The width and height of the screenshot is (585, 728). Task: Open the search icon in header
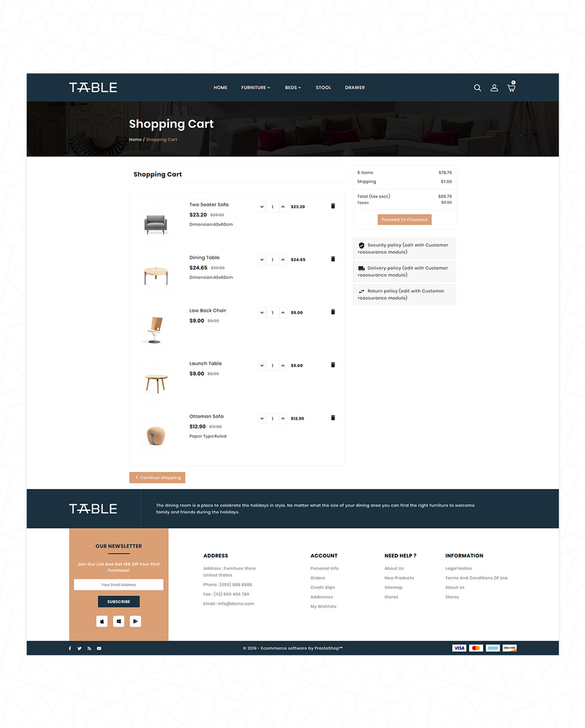477,88
